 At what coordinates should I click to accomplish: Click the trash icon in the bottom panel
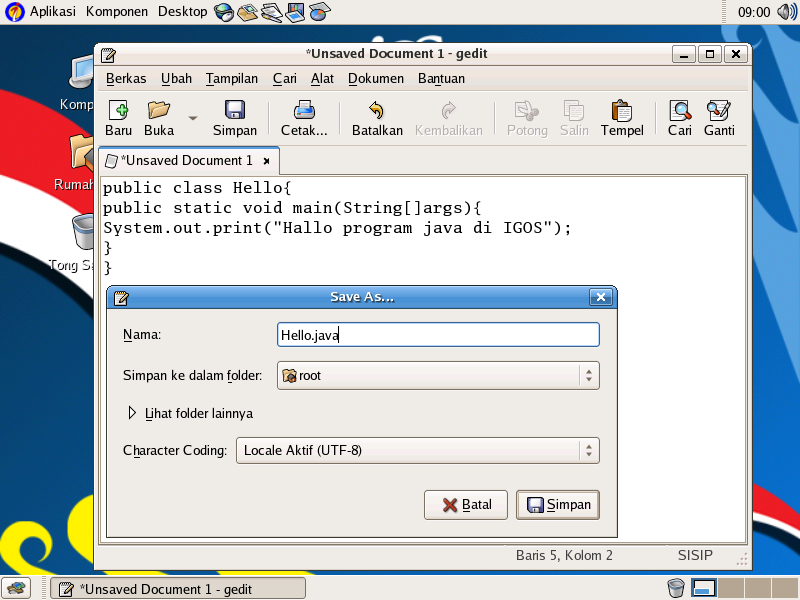(x=676, y=588)
